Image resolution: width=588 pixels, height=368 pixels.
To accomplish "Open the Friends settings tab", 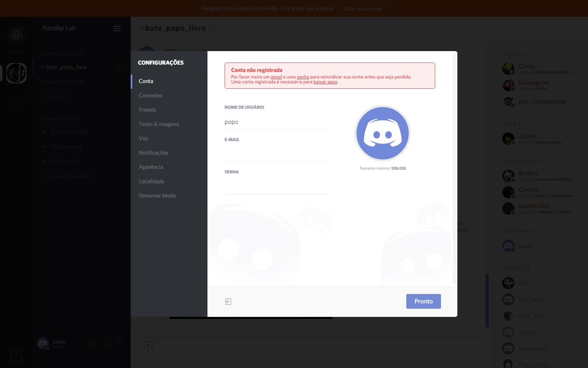I will pos(169,110).
